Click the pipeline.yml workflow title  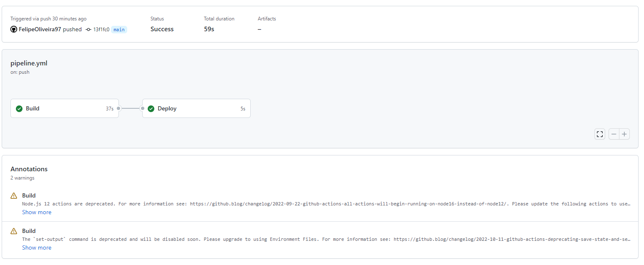pyautogui.click(x=29, y=63)
